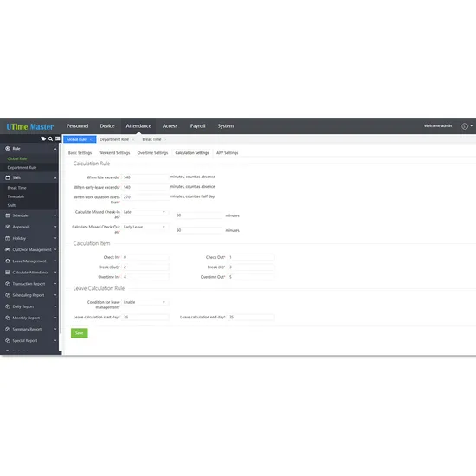
Task: Click the Approvals check icon in sidebar
Action: (8, 227)
